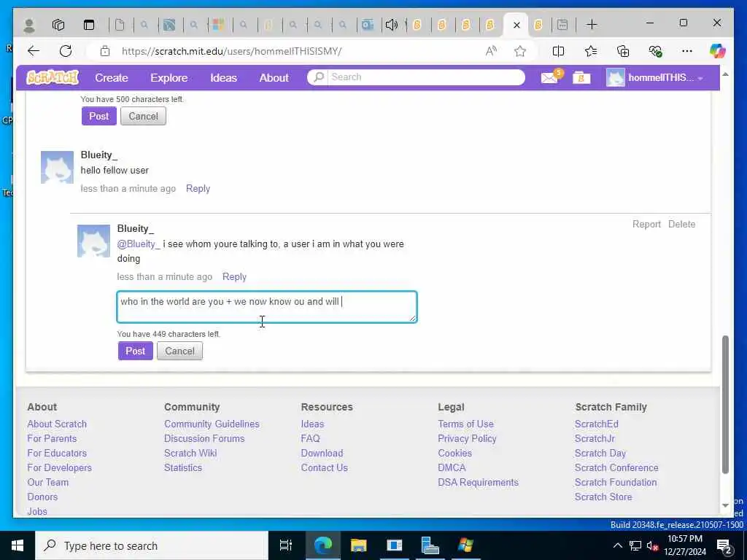Open Contact Us footer link

[x=324, y=467]
